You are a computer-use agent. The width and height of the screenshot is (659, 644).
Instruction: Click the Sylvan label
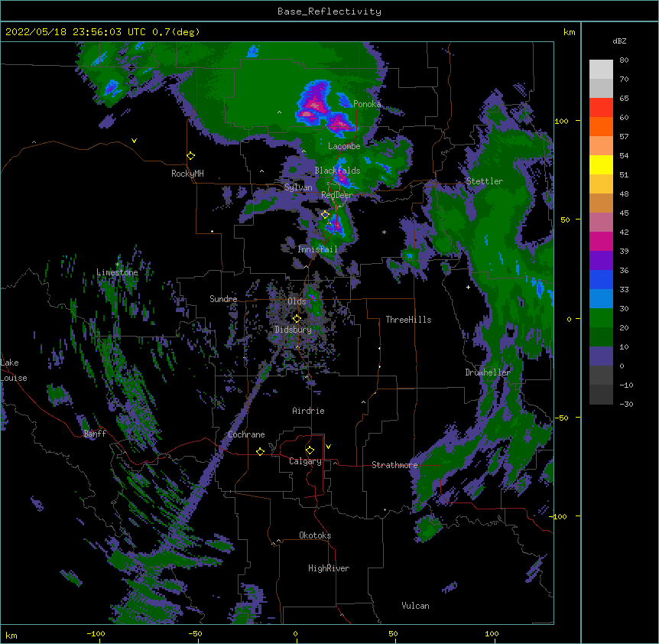coord(298,187)
